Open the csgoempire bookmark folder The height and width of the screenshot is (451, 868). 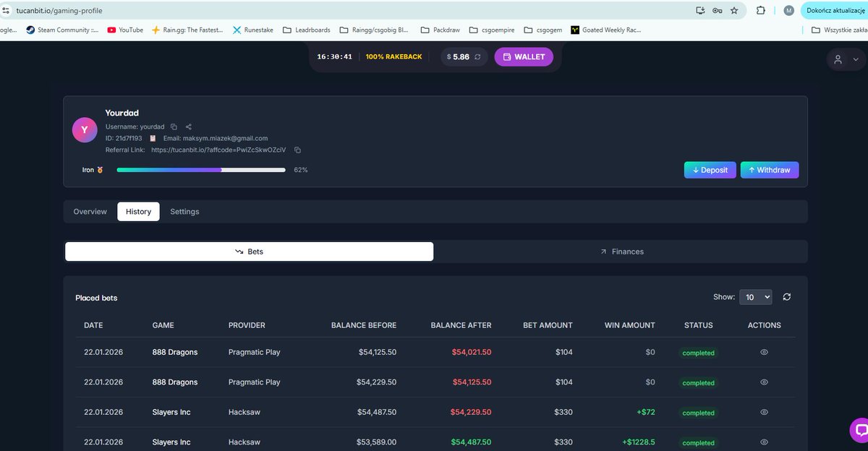click(493, 30)
